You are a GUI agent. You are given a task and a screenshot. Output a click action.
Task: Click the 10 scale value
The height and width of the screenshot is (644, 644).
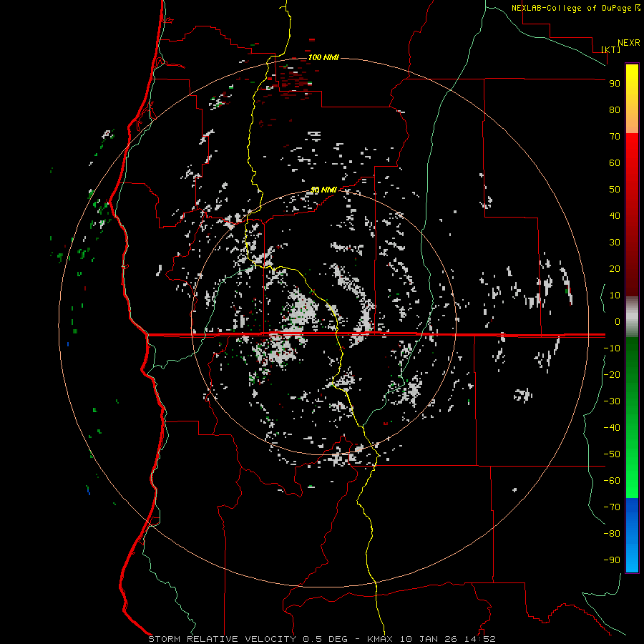[615, 296]
